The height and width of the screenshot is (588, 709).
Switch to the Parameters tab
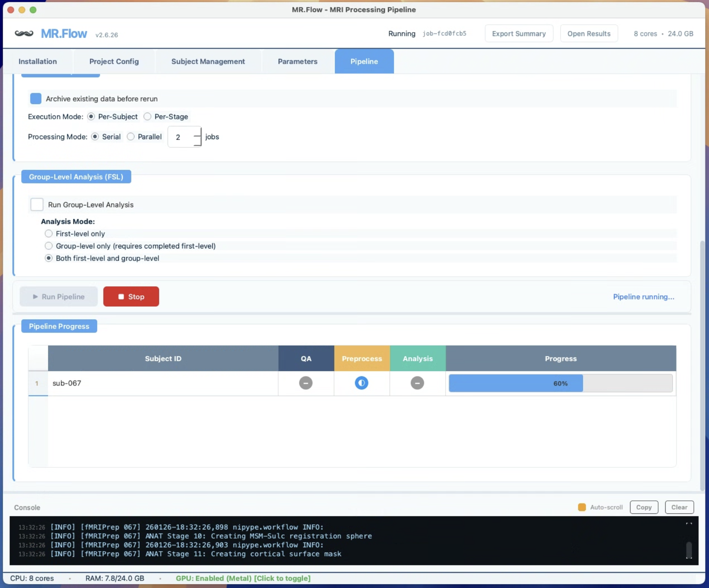coord(297,61)
